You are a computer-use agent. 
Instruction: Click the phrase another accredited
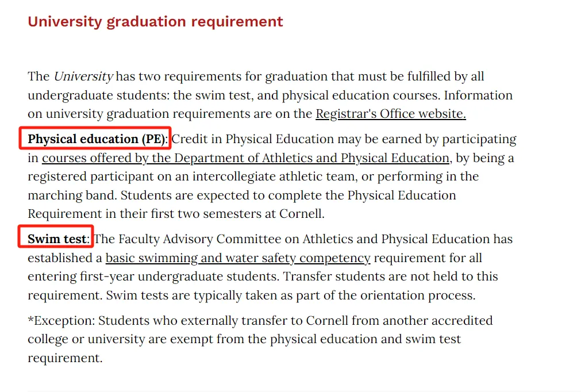pos(437,321)
